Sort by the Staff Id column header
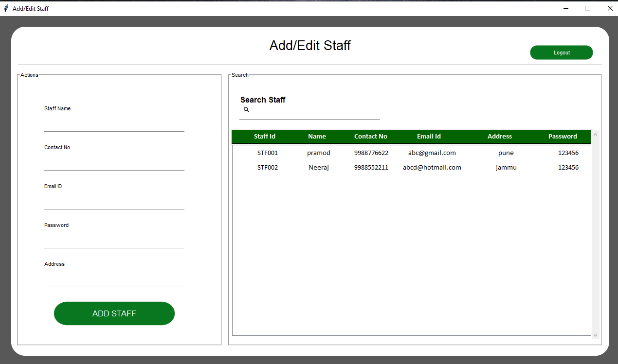This screenshot has width=618, height=364. click(264, 137)
